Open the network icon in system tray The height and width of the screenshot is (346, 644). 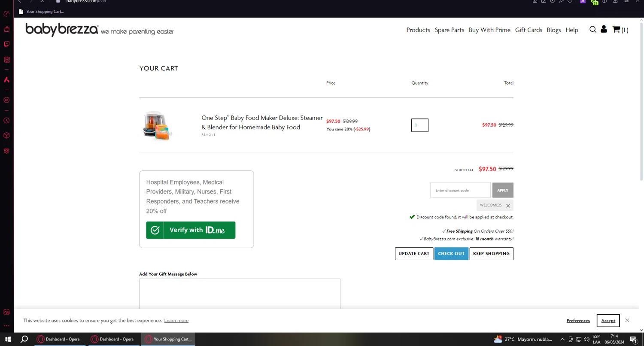[578, 339]
